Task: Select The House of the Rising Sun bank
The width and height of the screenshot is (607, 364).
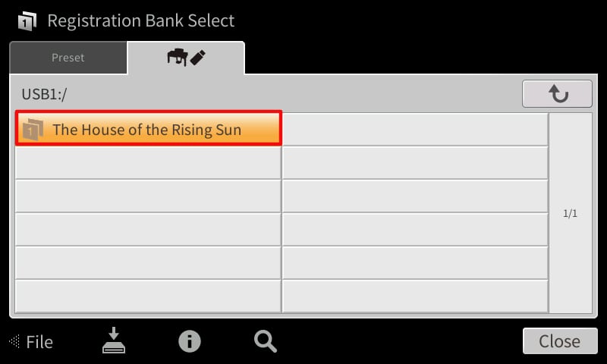Action: coord(148,129)
